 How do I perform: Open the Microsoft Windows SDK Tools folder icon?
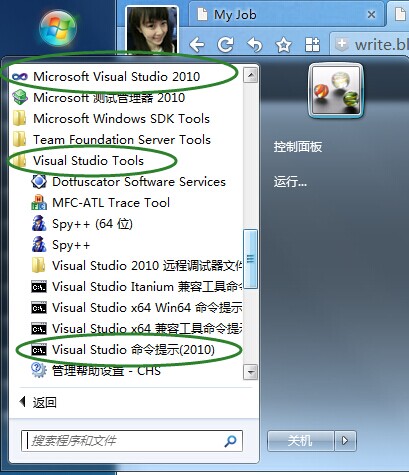(19, 119)
